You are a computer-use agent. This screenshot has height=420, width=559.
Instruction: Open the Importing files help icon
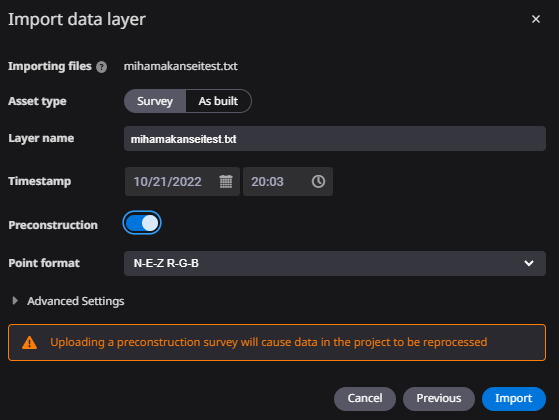[102, 67]
